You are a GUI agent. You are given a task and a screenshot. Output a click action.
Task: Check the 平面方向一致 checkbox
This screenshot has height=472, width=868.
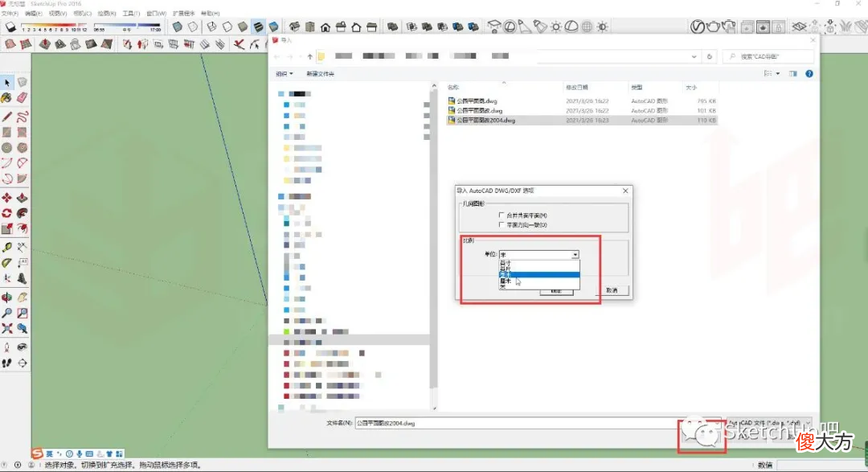pyautogui.click(x=502, y=224)
